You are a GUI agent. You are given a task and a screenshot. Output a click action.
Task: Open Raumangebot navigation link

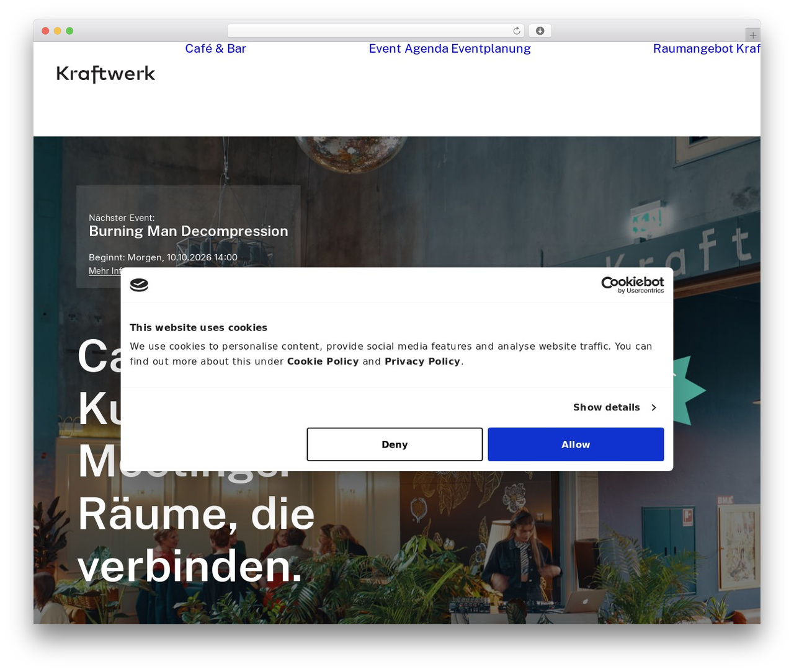pos(694,48)
